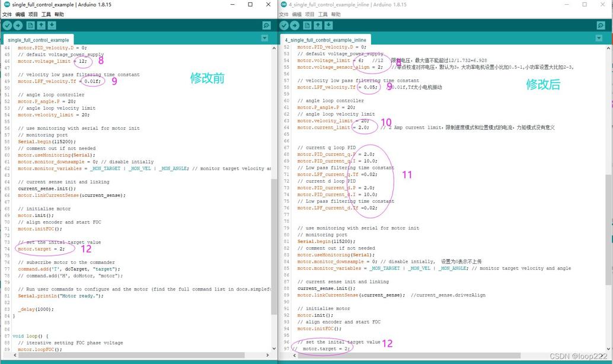Select 4_single_full_control_example_inline tab
Image resolution: width=613 pixels, height=364 pixels.
click(x=325, y=40)
